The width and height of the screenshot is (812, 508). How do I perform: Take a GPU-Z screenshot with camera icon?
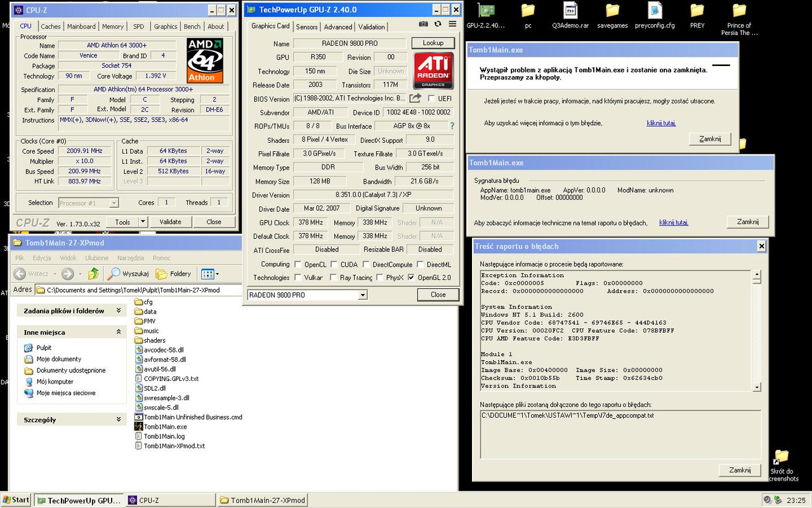[x=423, y=24]
